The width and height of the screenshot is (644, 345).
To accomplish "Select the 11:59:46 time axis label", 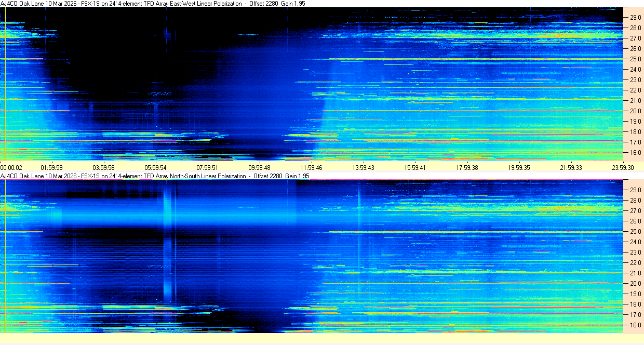I will point(312,167).
